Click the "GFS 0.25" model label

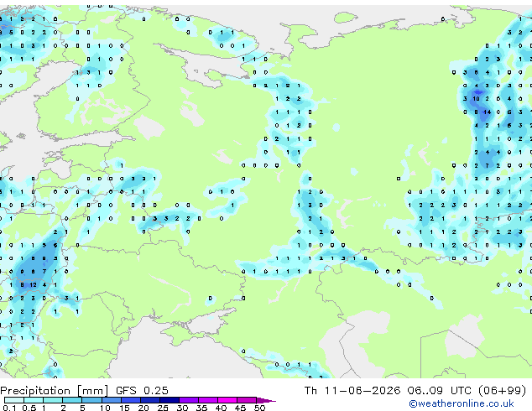coord(142,391)
